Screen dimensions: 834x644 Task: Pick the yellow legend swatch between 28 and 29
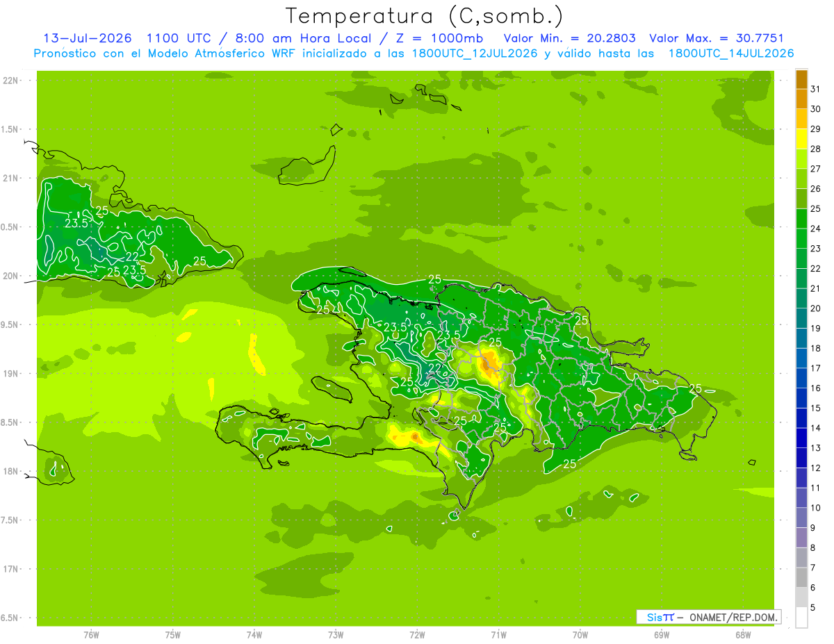point(801,139)
